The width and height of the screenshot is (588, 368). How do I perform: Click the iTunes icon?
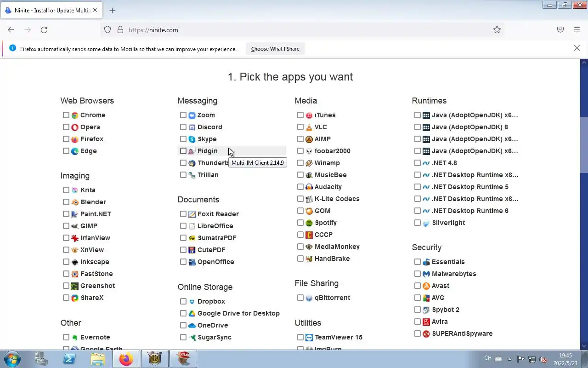coord(309,115)
